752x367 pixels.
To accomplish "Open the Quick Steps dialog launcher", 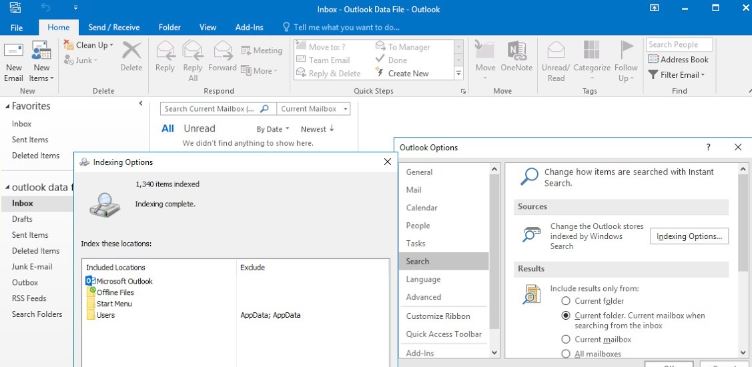I will click(463, 91).
